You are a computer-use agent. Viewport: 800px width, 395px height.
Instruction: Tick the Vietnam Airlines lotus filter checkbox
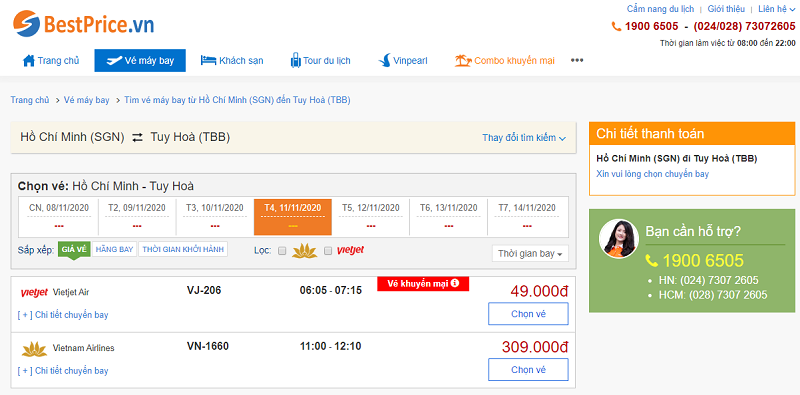click(282, 251)
